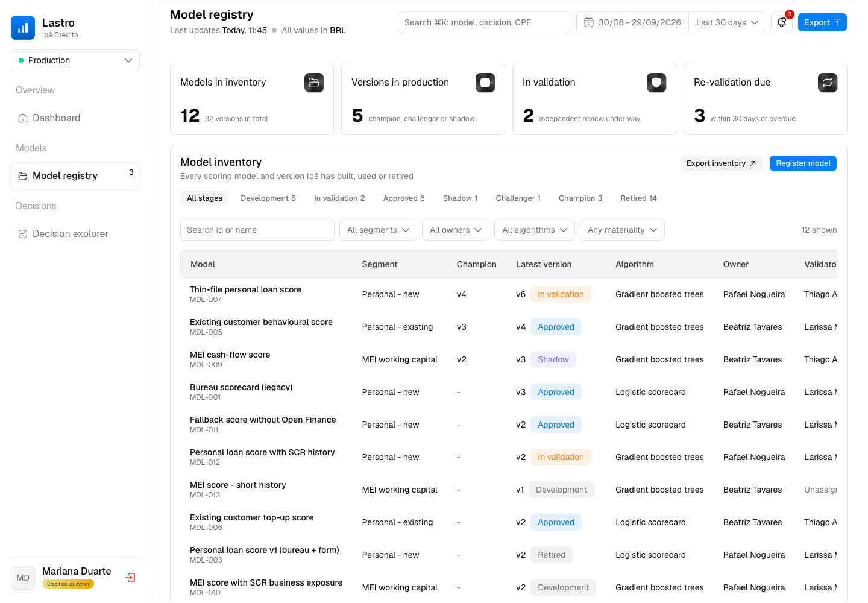Click the In validation shield icon
The height and width of the screenshot is (603, 868).
tap(656, 83)
